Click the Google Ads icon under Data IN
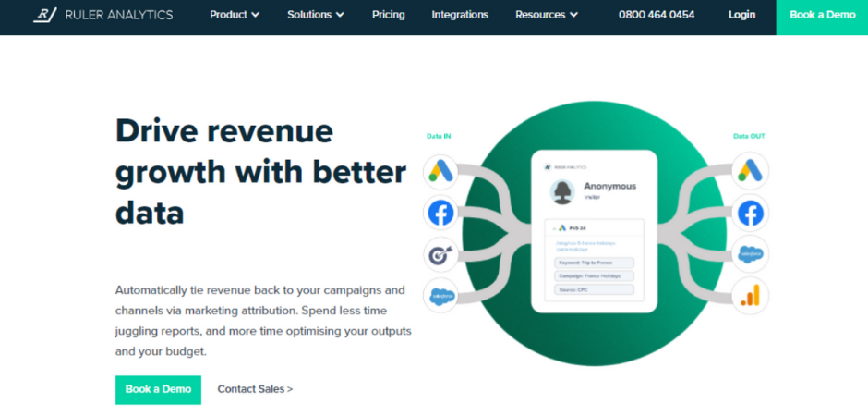Viewport: 868px width, 416px height. [x=441, y=172]
